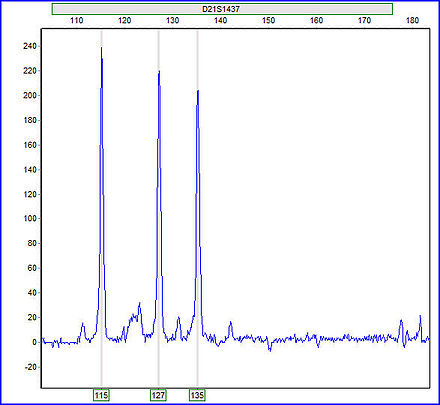Click the minor peak near 131 bp
440x405 pixels.
(178, 317)
